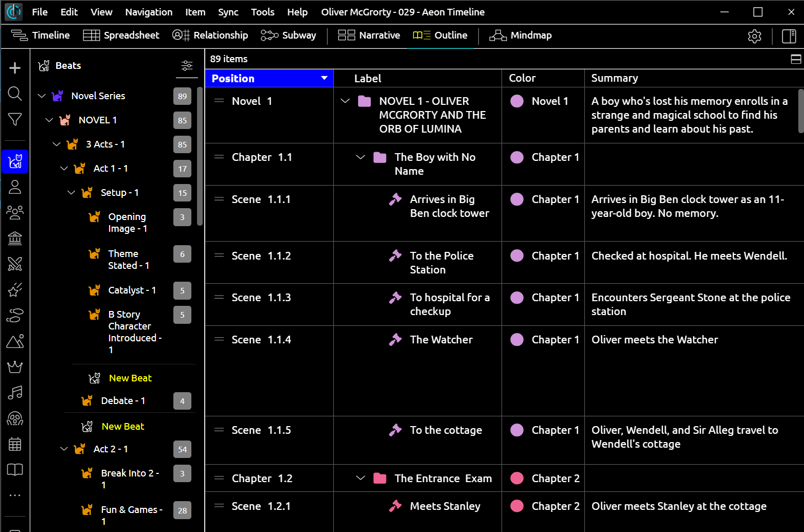The image size is (804, 532).
Task: Open the filter funnel icon
Action: point(15,119)
